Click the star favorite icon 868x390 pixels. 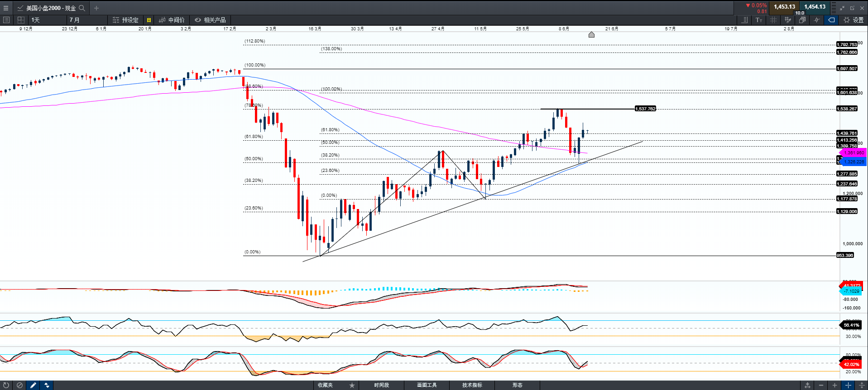point(352,385)
